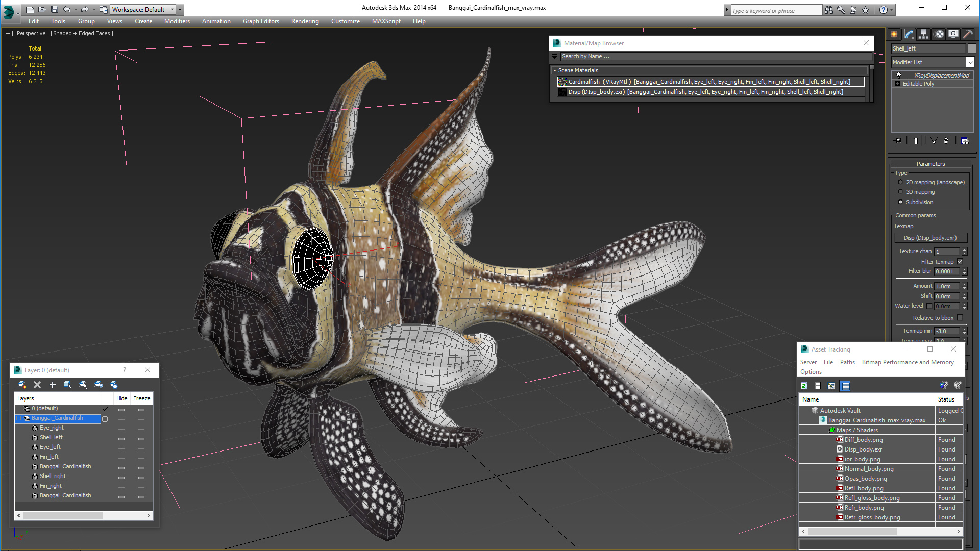
Task: Open the Graph Editors menu
Action: point(261,21)
